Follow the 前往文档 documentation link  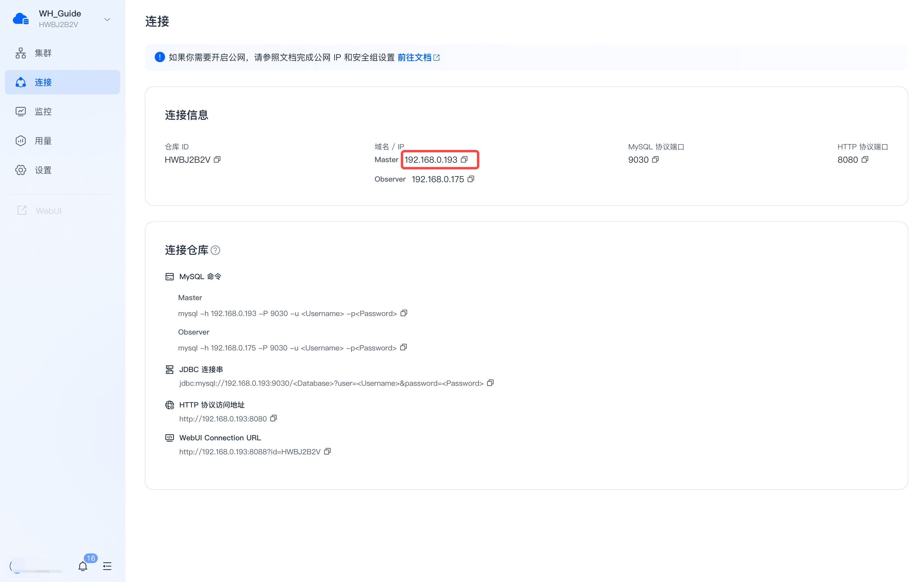click(x=418, y=57)
